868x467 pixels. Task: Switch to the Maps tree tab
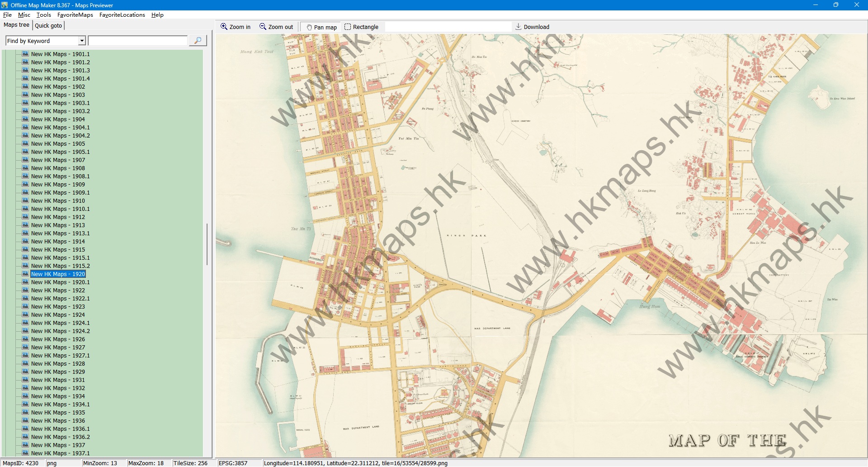point(16,25)
